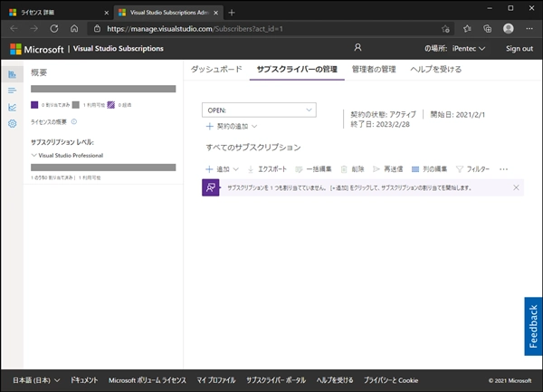The width and height of the screenshot is (543, 392).
Task: Click the purple assign-subscriber banner icon
Action: pos(211,187)
